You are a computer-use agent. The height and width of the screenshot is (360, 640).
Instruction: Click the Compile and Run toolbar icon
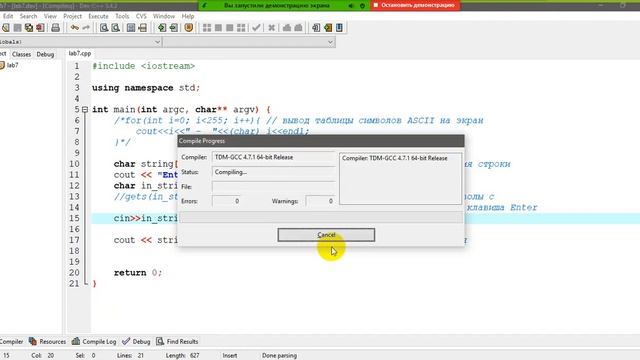(x=230, y=28)
